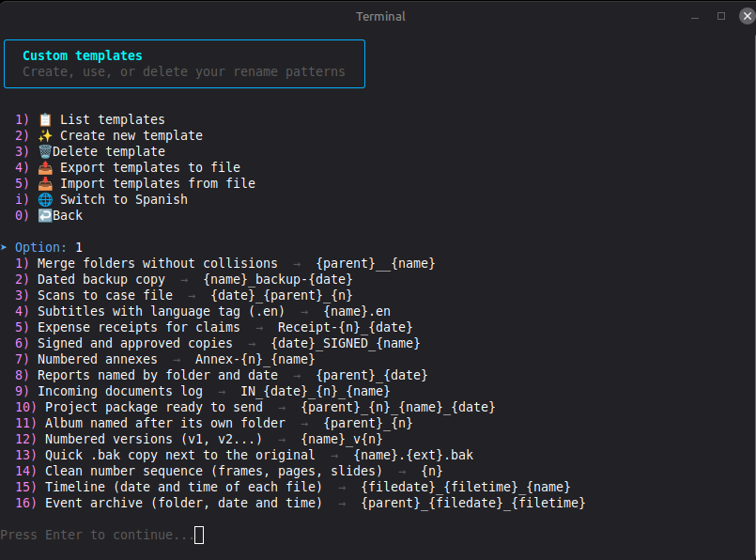Minimize the Terminal window

click(695, 16)
